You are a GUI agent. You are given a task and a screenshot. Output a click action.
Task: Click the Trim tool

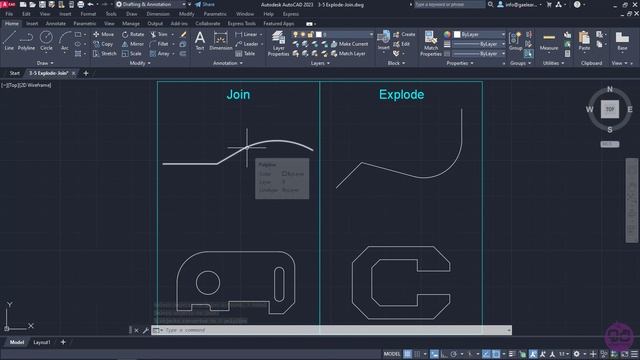[x=159, y=34]
